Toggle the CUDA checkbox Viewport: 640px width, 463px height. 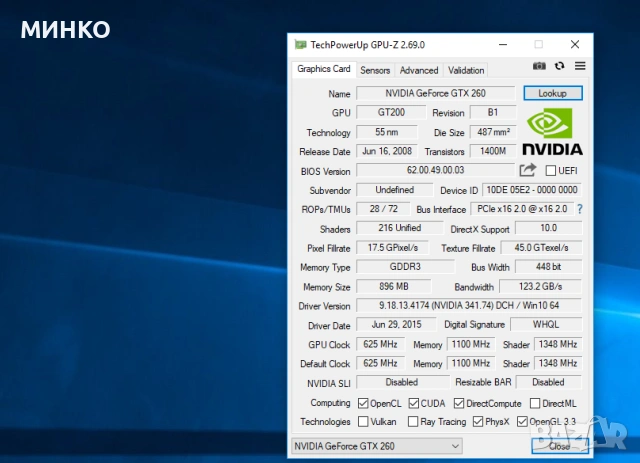pyautogui.click(x=413, y=403)
